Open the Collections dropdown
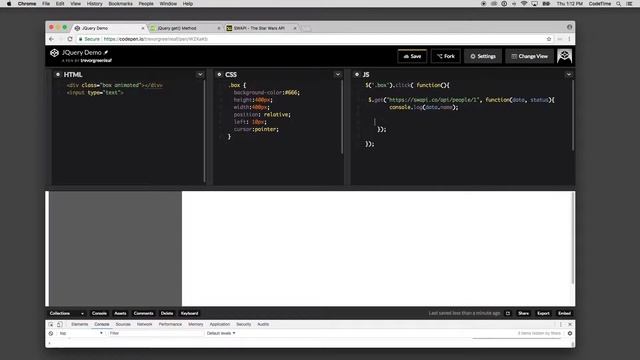Screen dimensions: 640x360 pyautogui.click(x=67, y=313)
